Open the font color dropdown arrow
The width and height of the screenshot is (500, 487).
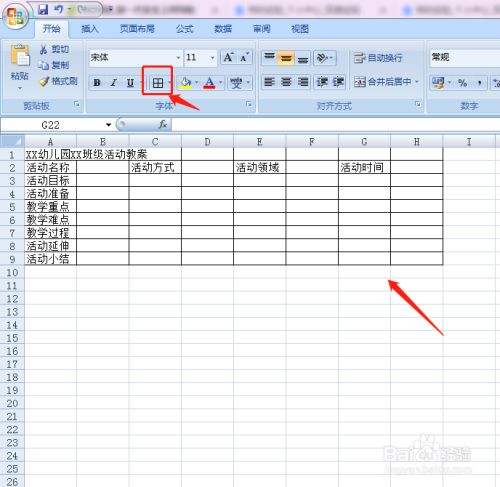(x=220, y=82)
